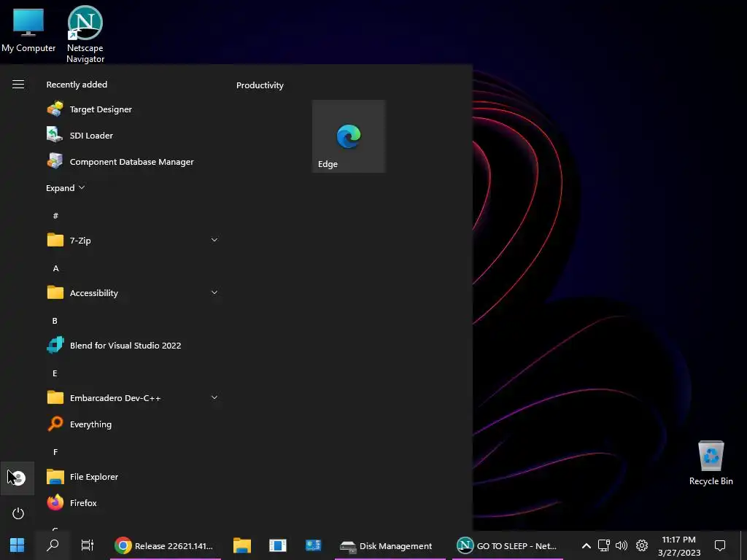Show hidden tray icons chevron

coord(587,545)
